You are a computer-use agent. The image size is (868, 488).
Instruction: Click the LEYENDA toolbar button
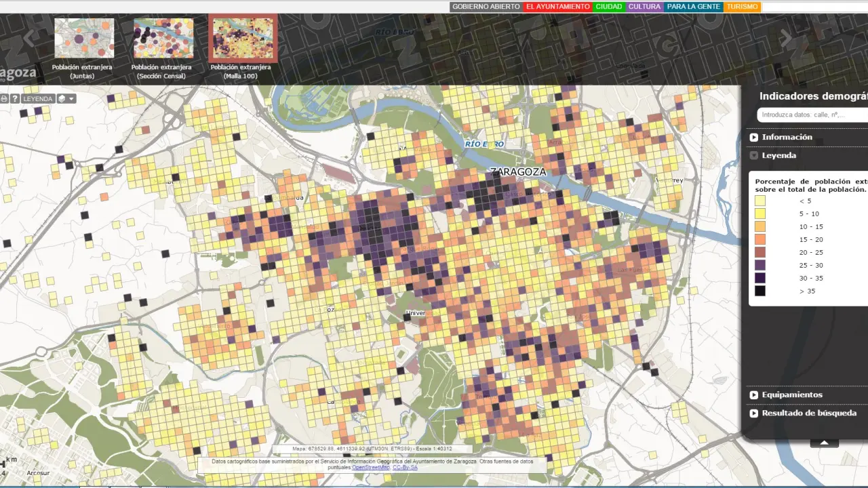(x=37, y=99)
